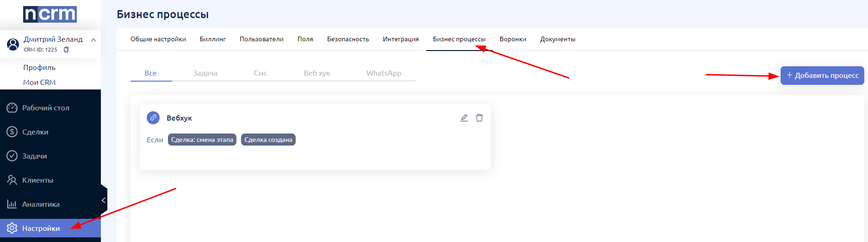This screenshot has width=868, height=242.
Task: Click the Добавить процесс button
Action: (822, 75)
